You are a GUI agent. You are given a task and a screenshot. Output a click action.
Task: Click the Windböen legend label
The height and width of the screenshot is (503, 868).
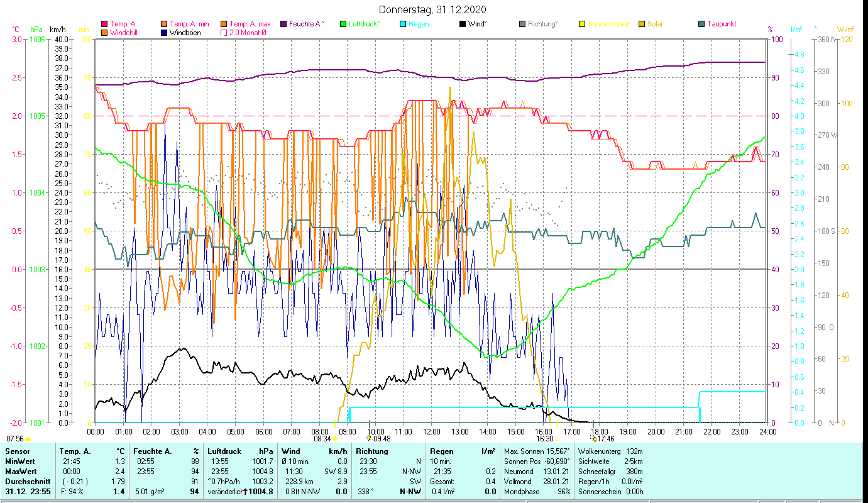click(x=186, y=33)
